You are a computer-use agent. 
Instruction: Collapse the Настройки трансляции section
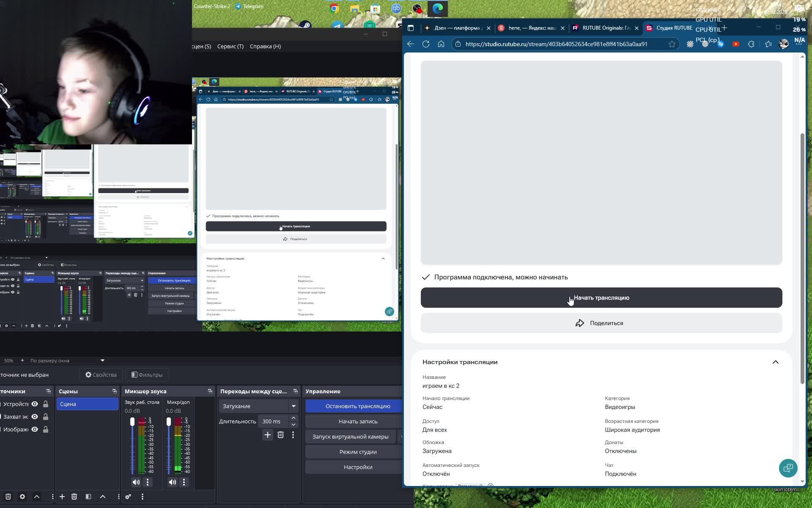click(x=775, y=362)
